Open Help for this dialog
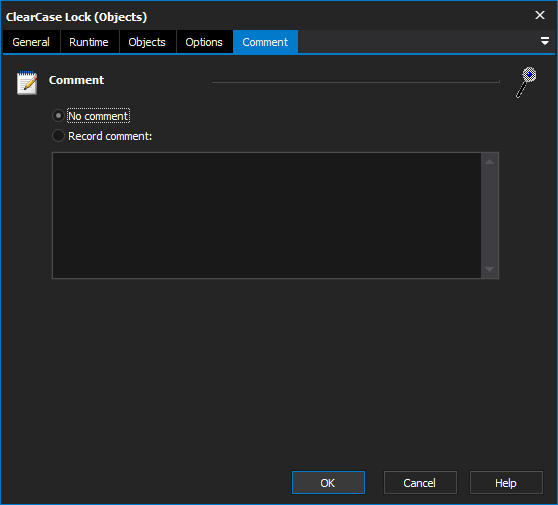Screen dimensions: 558x505 tap(506, 483)
